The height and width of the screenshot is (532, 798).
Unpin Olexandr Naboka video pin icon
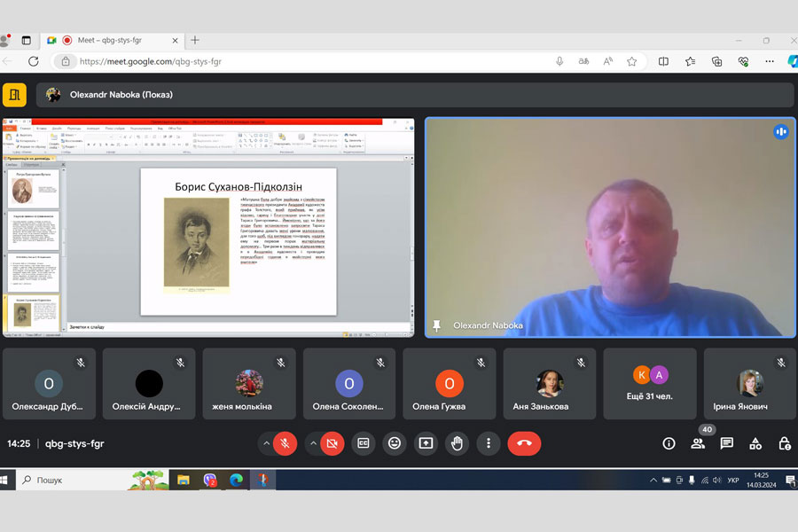point(436,325)
